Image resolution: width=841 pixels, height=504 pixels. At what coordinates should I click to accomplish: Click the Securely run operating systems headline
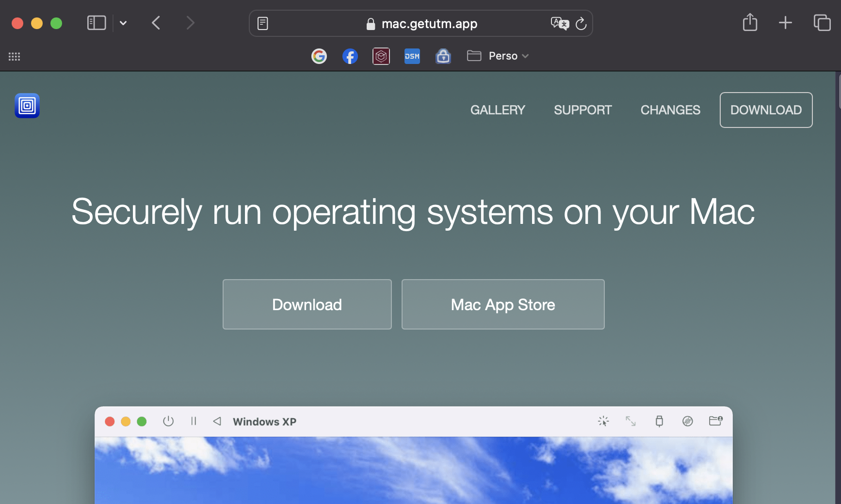pyautogui.click(x=413, y=212)
